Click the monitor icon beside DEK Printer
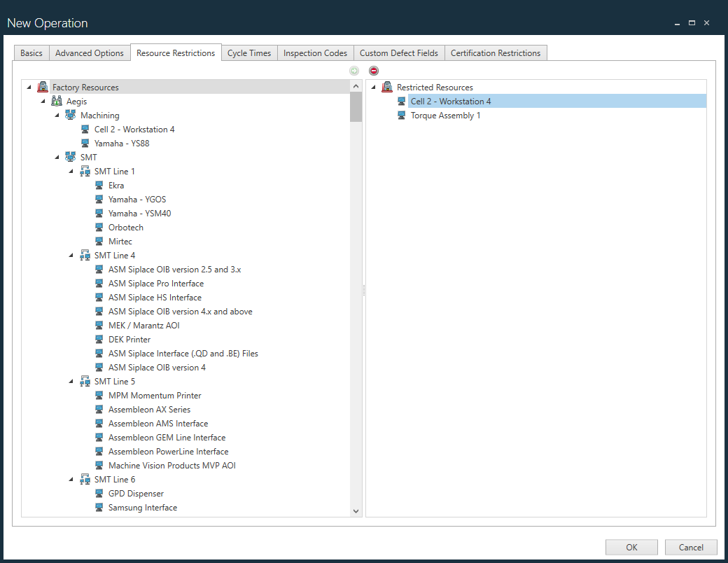 tap(99, 339)
